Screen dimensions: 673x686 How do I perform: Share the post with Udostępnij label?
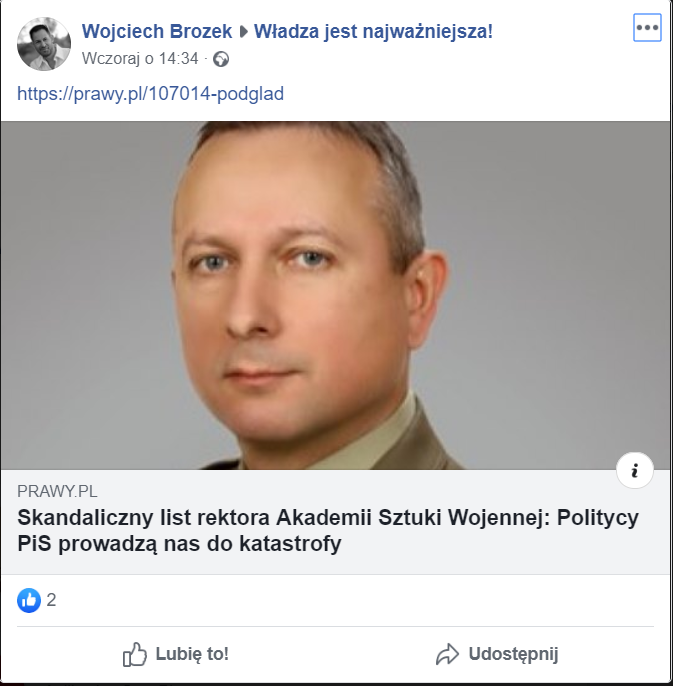[497, 654]
